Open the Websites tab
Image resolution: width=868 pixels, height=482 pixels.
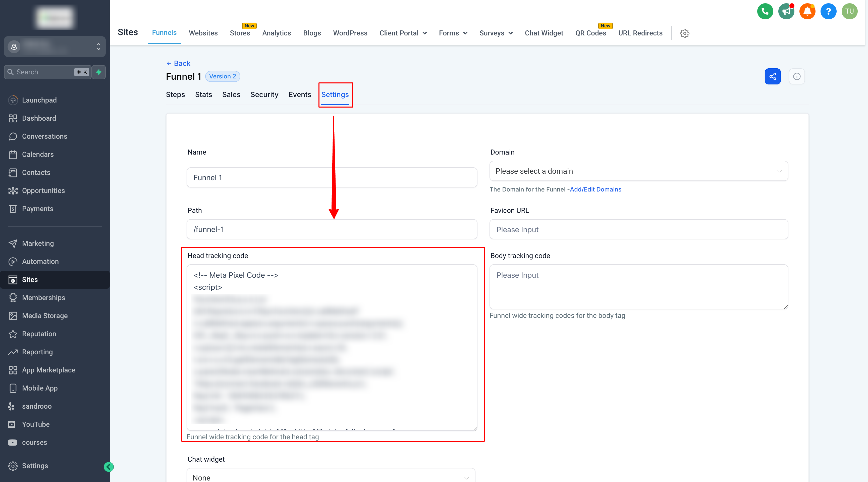[203, 33]
